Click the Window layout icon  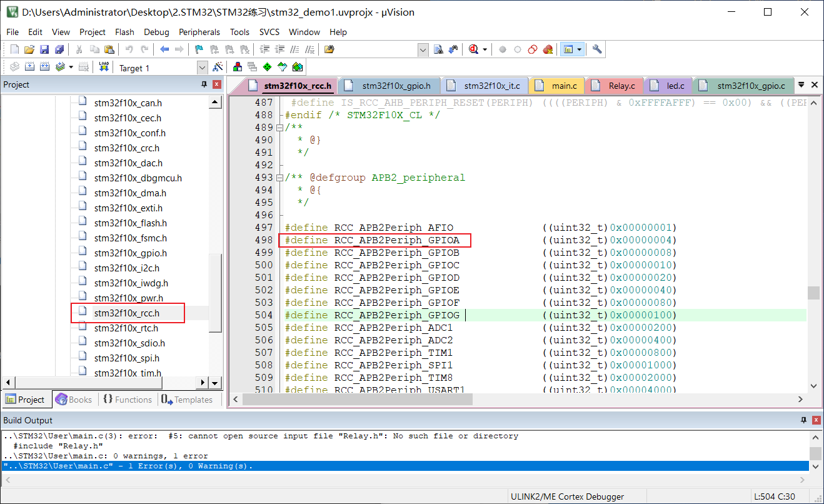tap(568, 49)
